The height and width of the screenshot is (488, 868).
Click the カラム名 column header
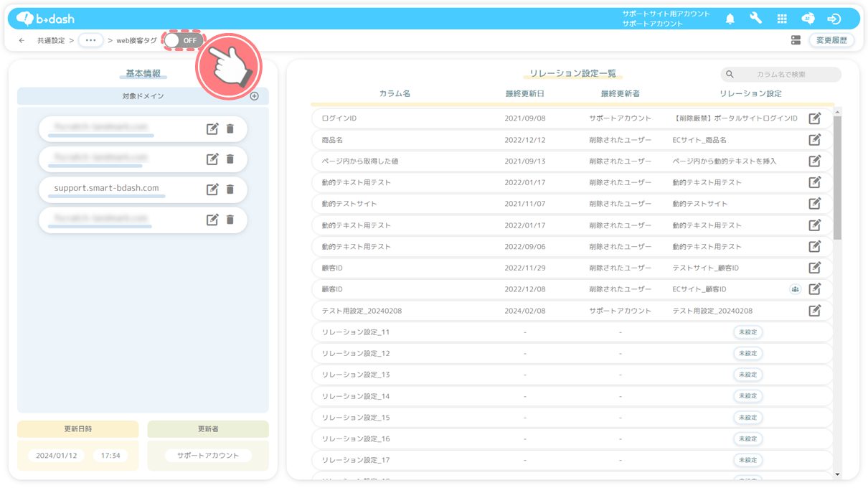(395, 94)
